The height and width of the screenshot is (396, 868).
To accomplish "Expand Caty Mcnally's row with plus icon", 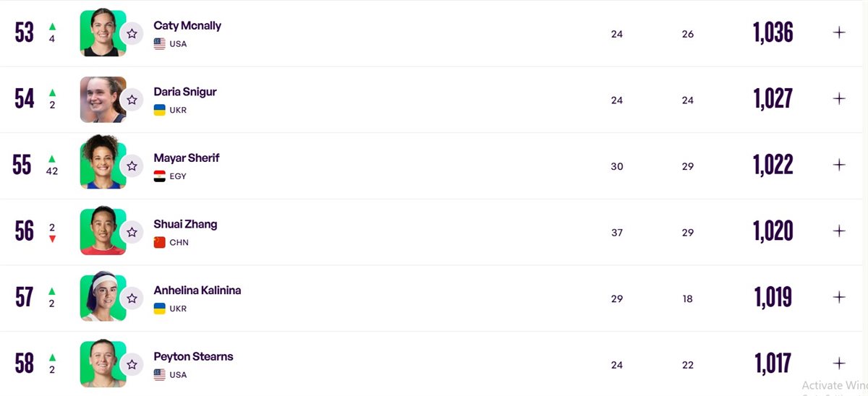I will coord(839,33).
